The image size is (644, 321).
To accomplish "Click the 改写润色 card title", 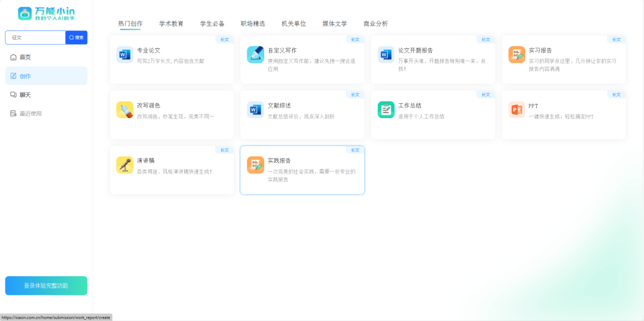I will pos(148,106).
